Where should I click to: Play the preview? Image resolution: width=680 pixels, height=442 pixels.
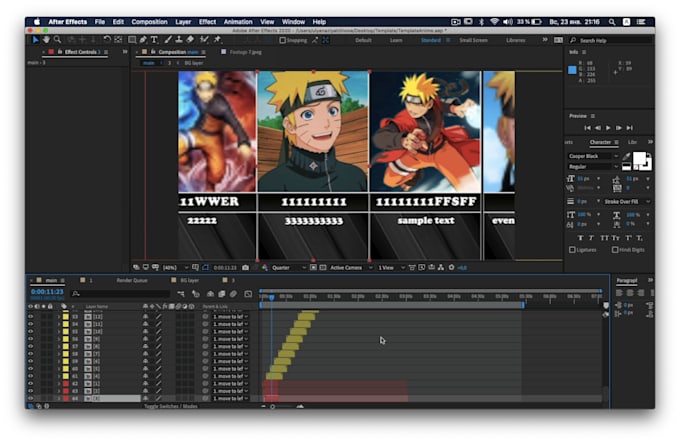pyautogui.click(x=608, y=128)
